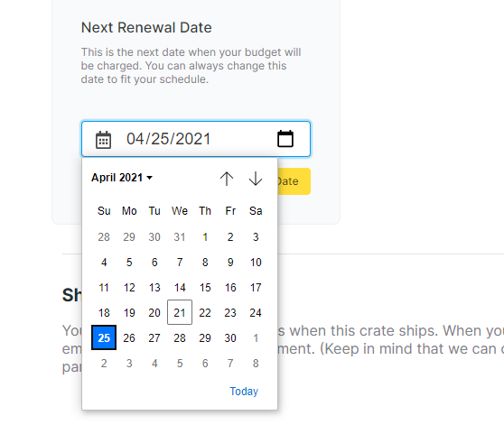Pick April 24 in the calendar
Viewport: 504px width, 434px height.
point(256,312)
